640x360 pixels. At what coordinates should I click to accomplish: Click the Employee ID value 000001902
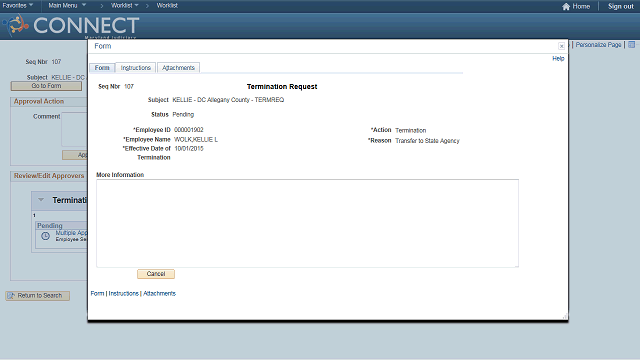(x=189, y=130)
